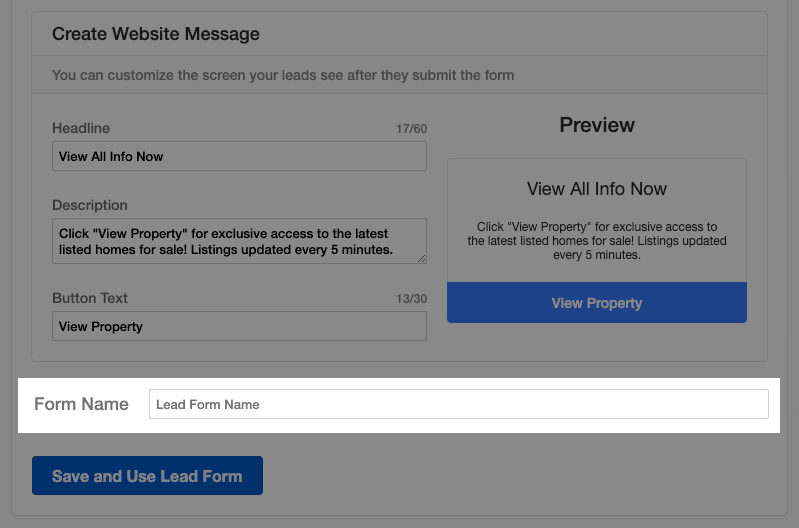This screenshot has width=799, height=528.
Task: Click the Description field label
Action: click(90, 205)
